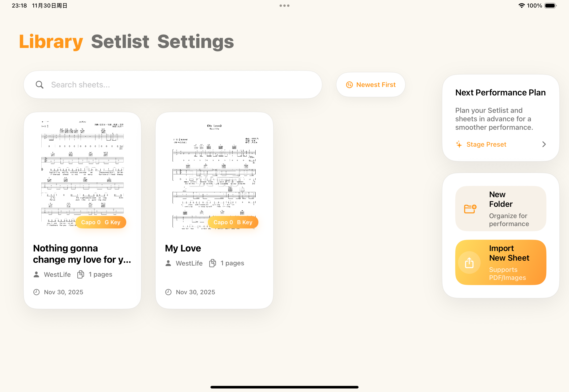The width and height of the screenshot is (569, 392).
Task: Click the Import share icon
Action: point(469,263)
